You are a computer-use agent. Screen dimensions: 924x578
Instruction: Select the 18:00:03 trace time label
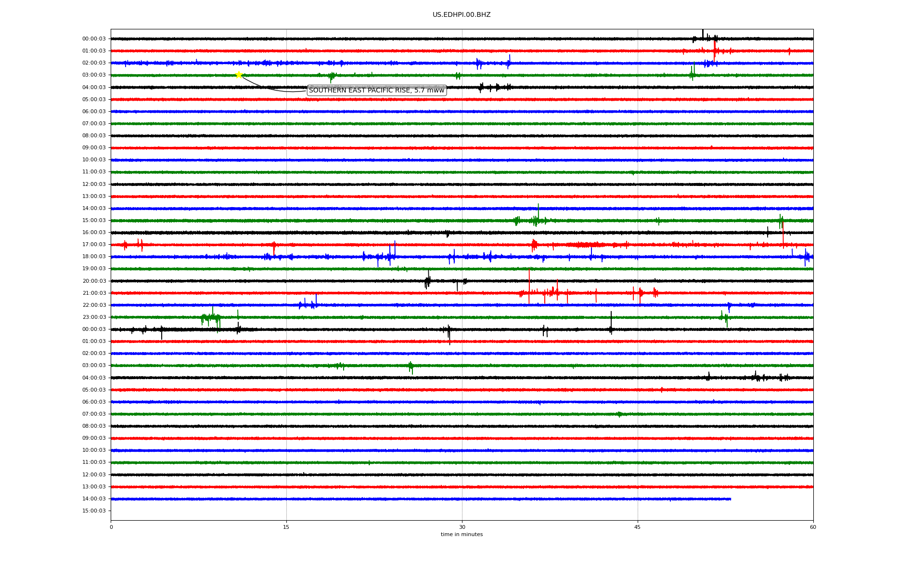point(94,257)
